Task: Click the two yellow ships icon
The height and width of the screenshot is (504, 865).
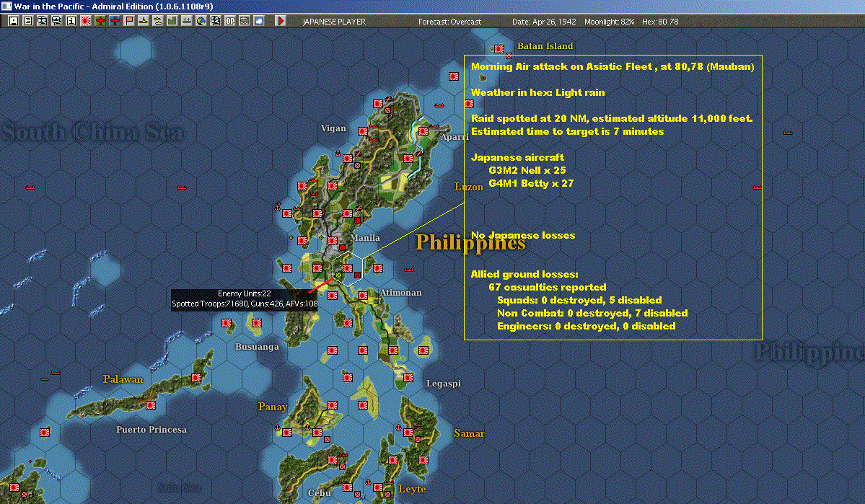Action: [x=158, y=21]
